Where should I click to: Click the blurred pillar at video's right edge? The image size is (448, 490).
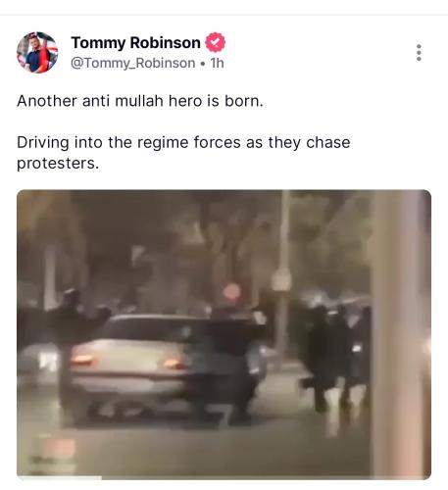tap(400, 334)
